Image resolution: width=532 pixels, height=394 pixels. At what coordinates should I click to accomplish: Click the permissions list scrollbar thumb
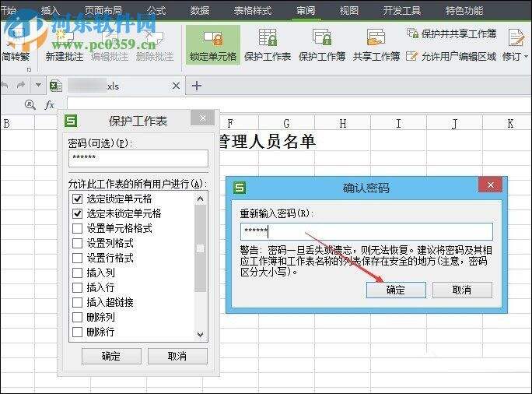[x=201, y=248]
